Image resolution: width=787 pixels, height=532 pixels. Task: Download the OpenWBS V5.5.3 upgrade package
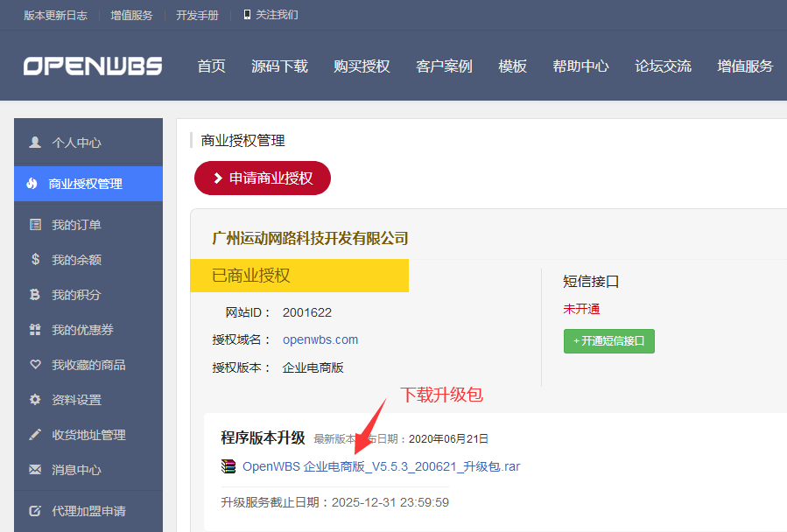coord(380,466)
